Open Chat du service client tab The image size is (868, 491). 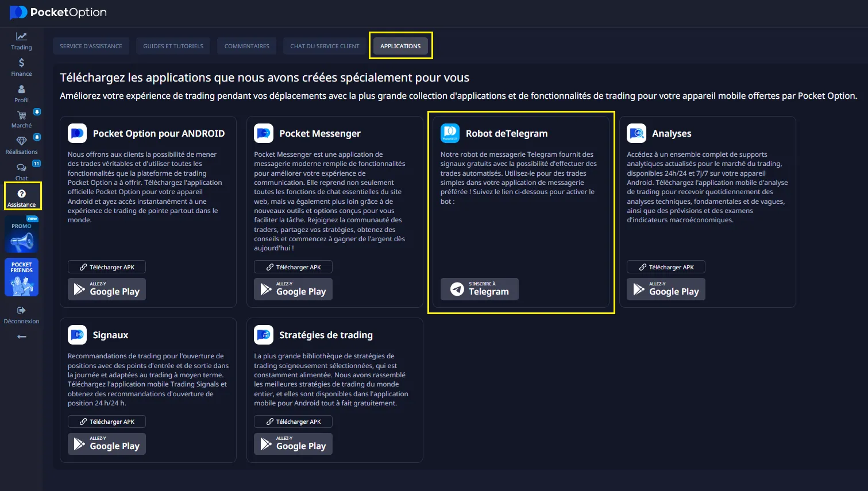pos(325,46)
